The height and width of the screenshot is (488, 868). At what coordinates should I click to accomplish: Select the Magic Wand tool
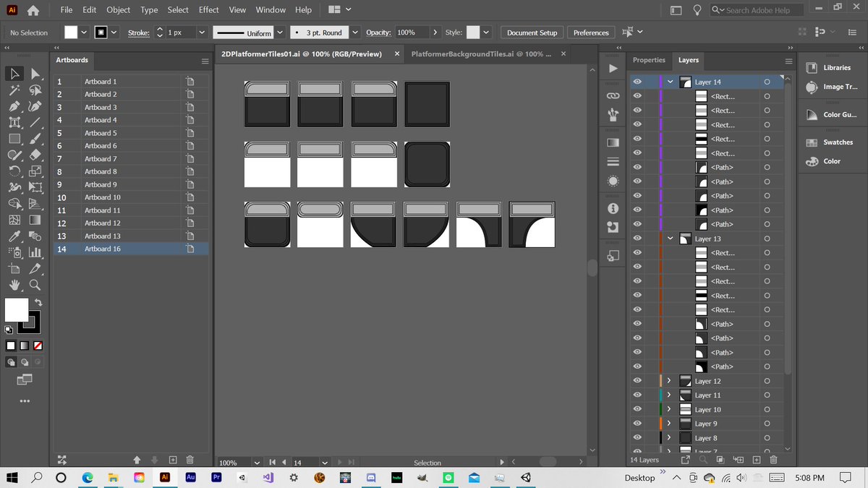[x=14, y=90]
